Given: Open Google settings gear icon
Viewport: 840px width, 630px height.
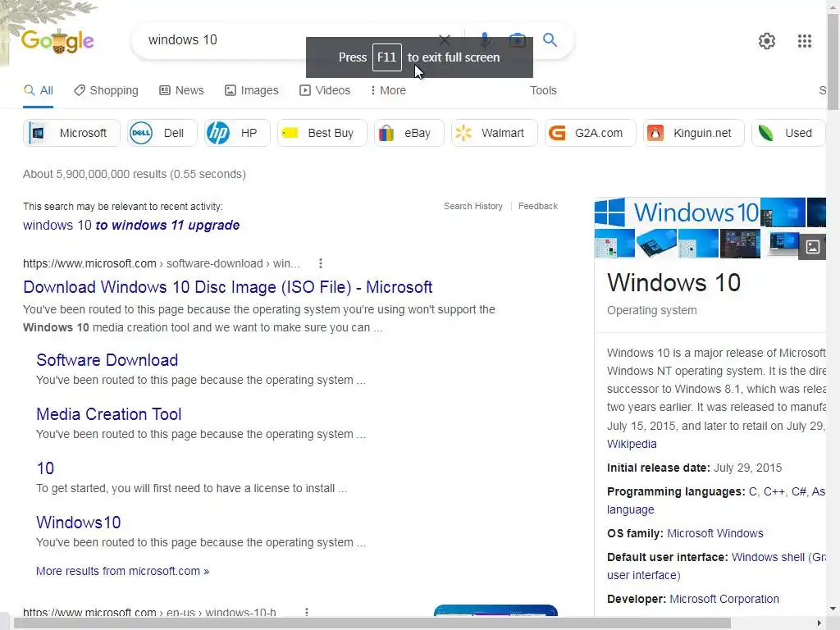Looking at the screenshot, I should coord(767,41).
